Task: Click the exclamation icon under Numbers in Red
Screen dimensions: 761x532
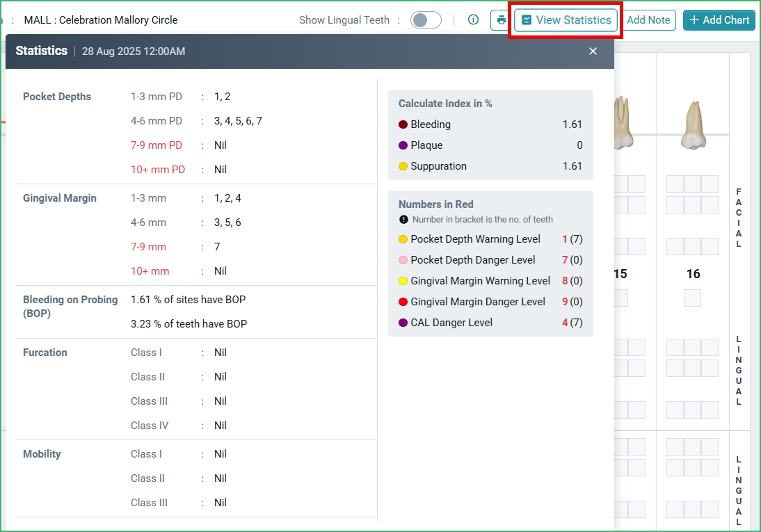Action: (404, 220)
